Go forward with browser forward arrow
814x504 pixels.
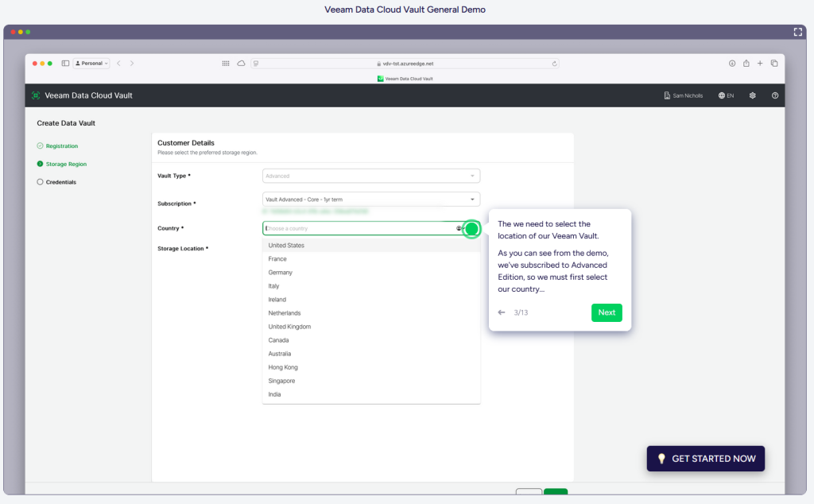[132, 64]
